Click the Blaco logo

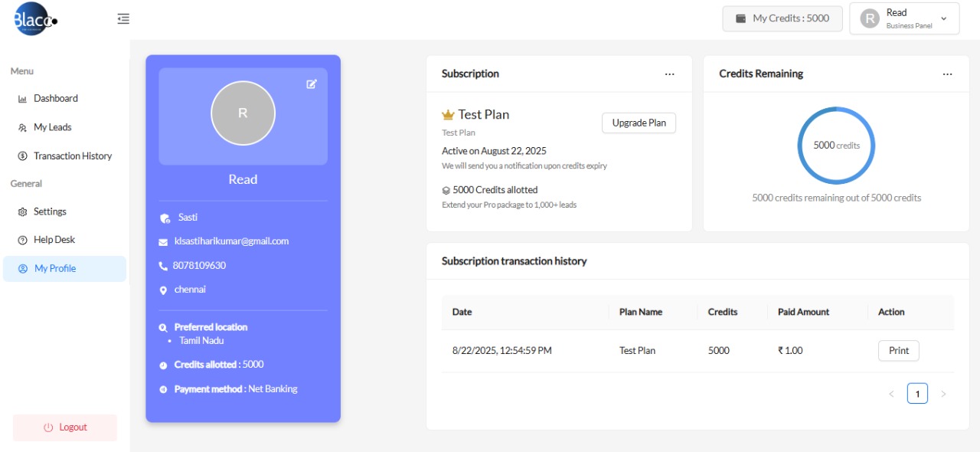[35, 19]
